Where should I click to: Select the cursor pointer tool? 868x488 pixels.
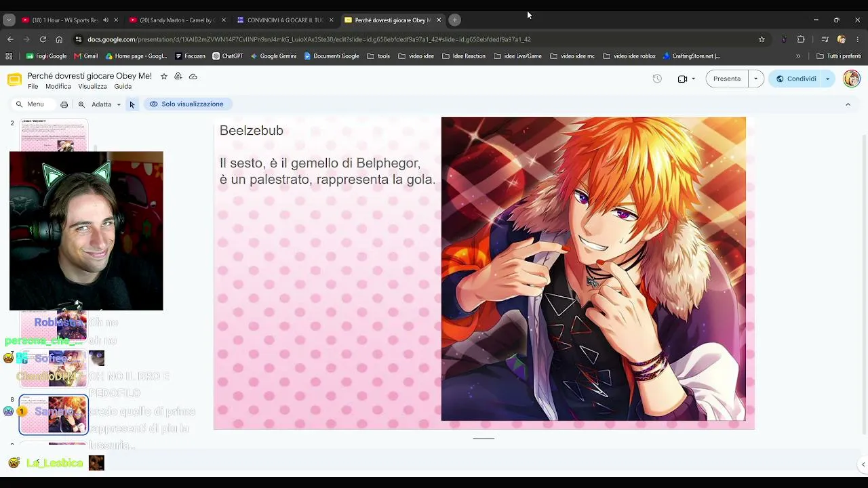[x=132, y=104]
